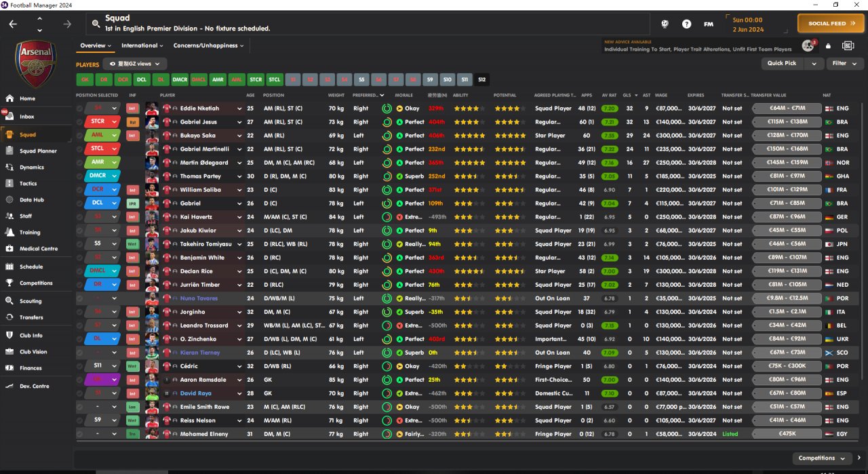Tick the selection circle for Eddie Nketiah
The width and height of the screenshot is (868, 474).
click(x=80, y=108)
